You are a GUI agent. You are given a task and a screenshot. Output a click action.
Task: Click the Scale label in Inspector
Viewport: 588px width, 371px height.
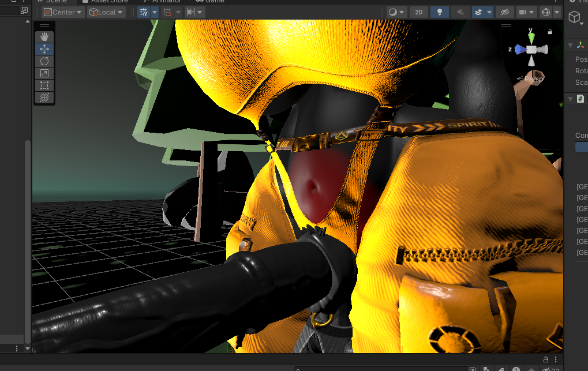[581, 83]
